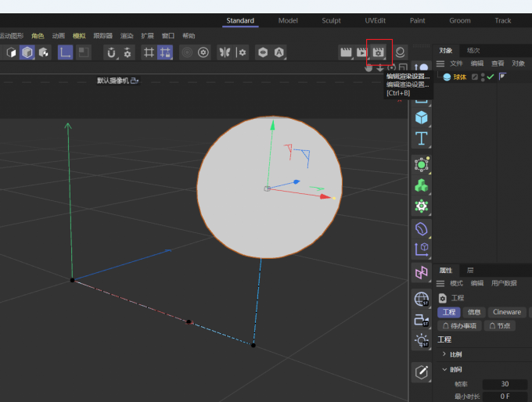Switch to the Paint layout tab

pos(417,20)
